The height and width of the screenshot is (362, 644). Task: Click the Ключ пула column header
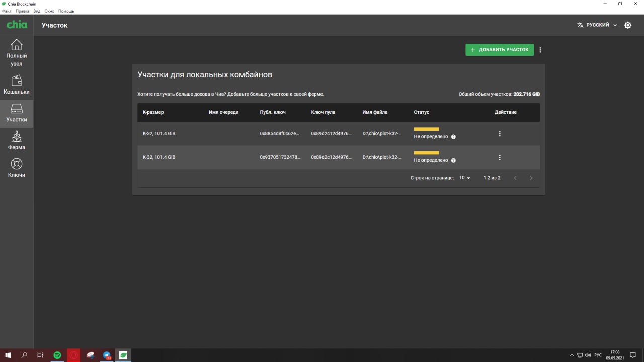(323, 112)
